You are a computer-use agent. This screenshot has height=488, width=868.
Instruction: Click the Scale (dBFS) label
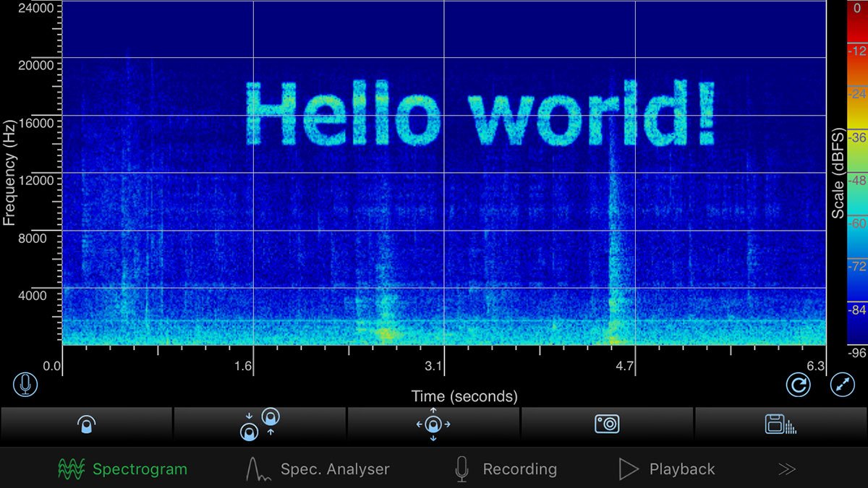[x=838, y=174]
